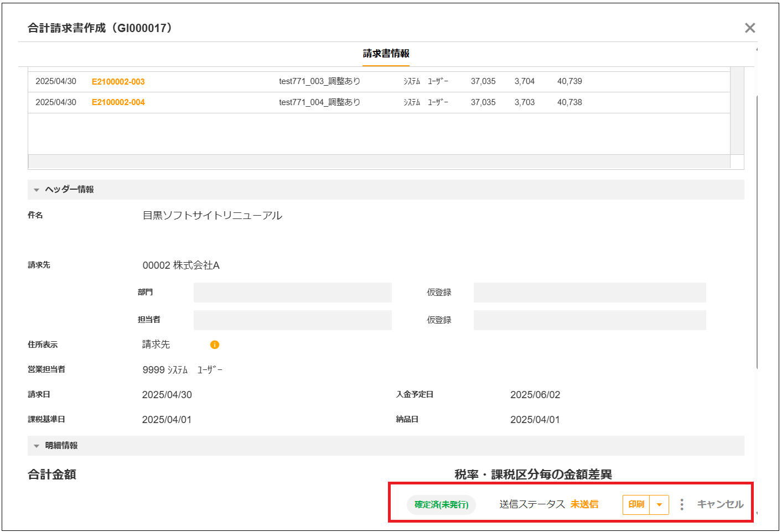Screen dimensions: 782x532
Task: Click 請求日 value 2025/04/30
Action: [167, 395]
